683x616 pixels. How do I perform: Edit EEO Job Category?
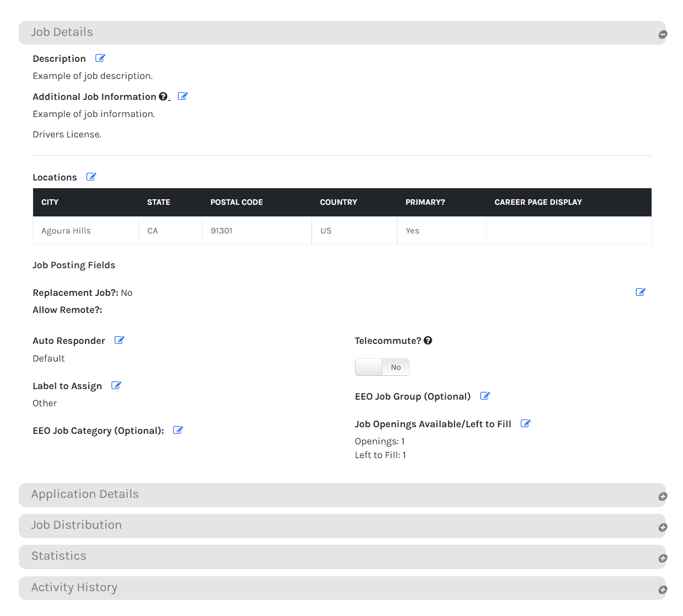click(x=178, y=430)
